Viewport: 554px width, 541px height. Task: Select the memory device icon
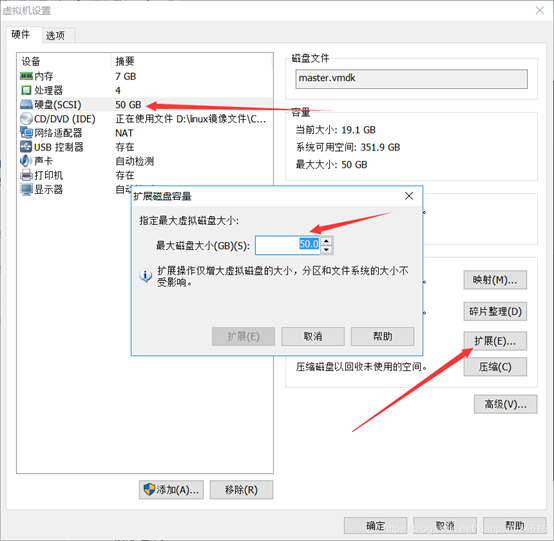point(26,76)
